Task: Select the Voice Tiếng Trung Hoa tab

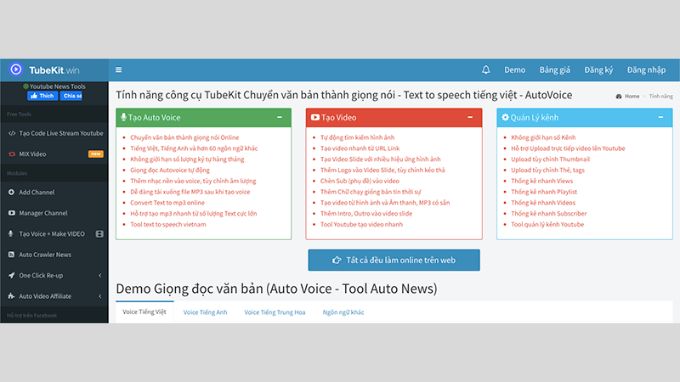Action: tap(275, 312)
